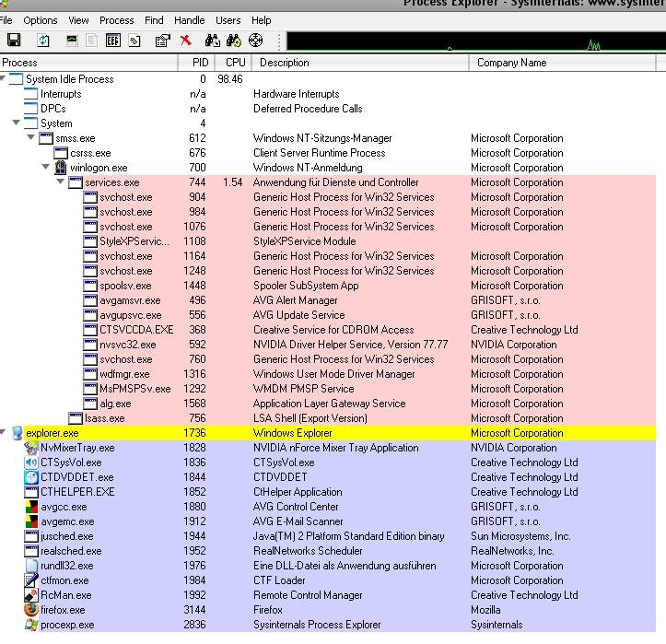Click the Refresh Now toolbar icon
Screen dimensions: 666x644
(x=43, y=41)
